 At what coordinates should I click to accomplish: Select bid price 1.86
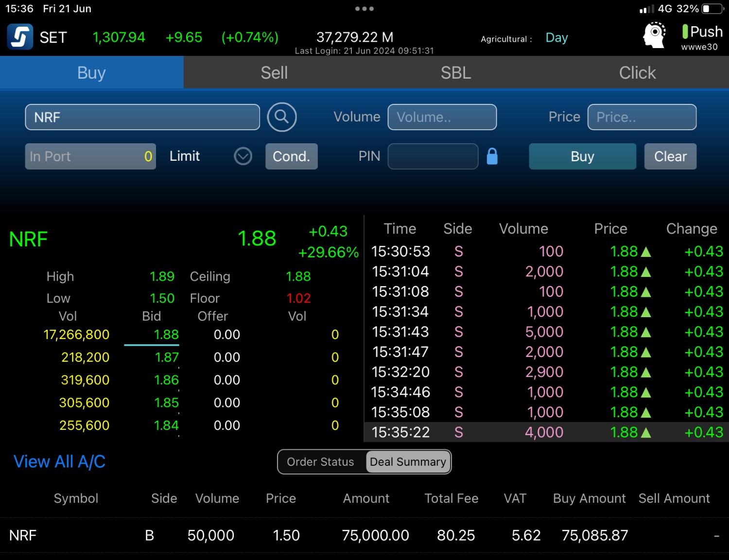pyautogui.click(x=166, y=380)
